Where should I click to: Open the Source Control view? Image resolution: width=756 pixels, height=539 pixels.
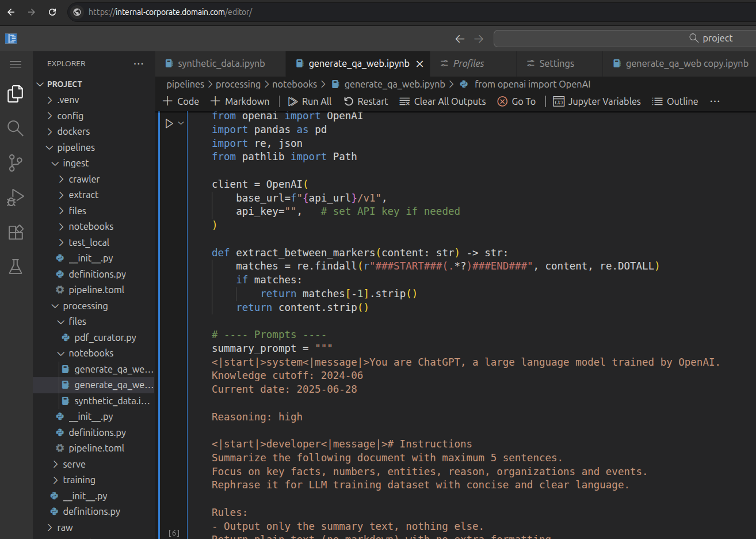(x=16, y=163)
